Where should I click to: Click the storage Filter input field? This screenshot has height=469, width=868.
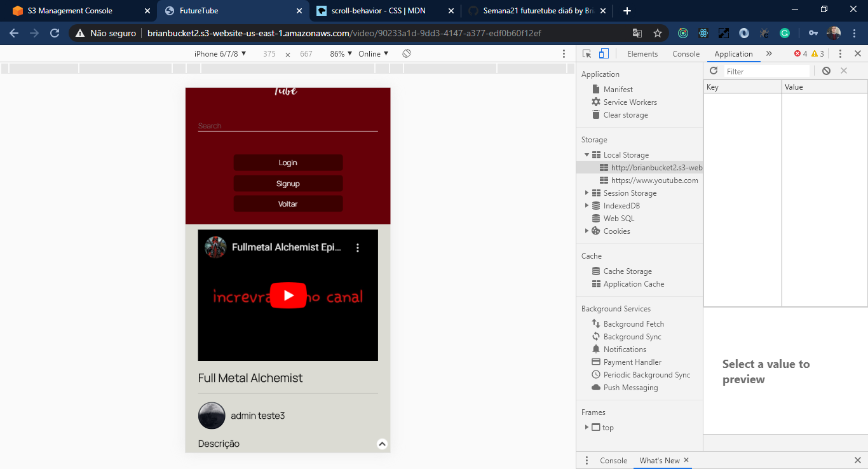pos(767,71)
